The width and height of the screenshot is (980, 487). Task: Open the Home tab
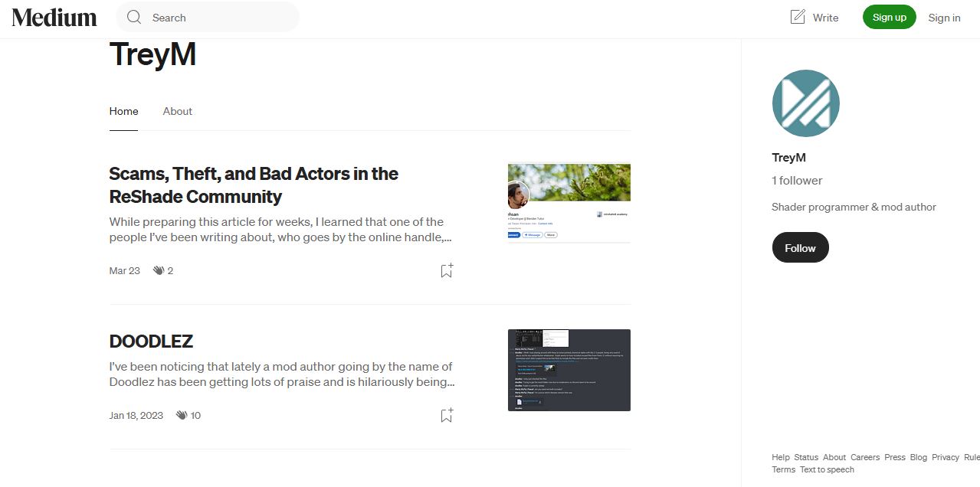pyautogui.click(x=124, y=111)
